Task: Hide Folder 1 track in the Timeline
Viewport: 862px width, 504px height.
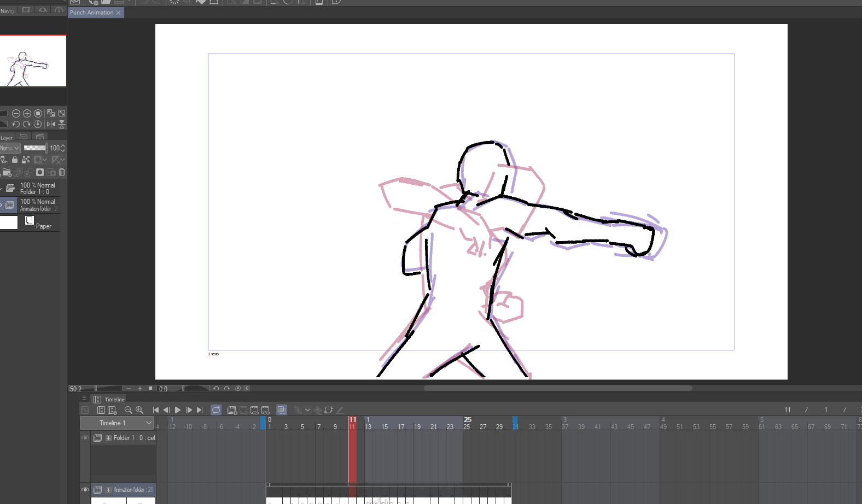Action: [85, 438]
